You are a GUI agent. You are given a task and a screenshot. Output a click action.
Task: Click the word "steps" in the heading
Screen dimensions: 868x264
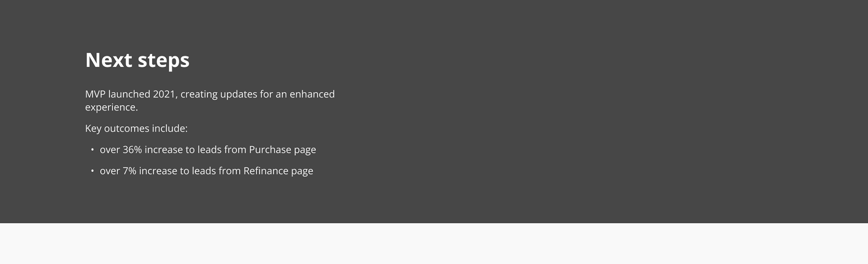163,61
